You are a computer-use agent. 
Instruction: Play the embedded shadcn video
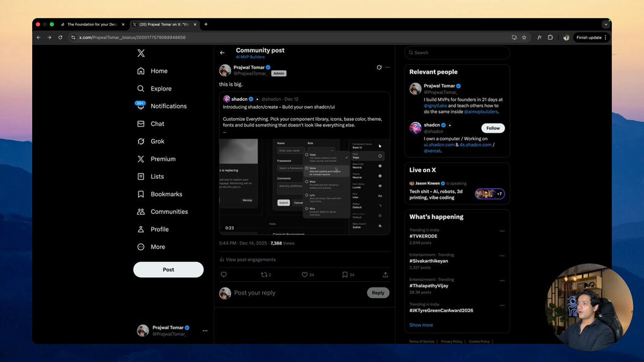(x=304, y=186)
